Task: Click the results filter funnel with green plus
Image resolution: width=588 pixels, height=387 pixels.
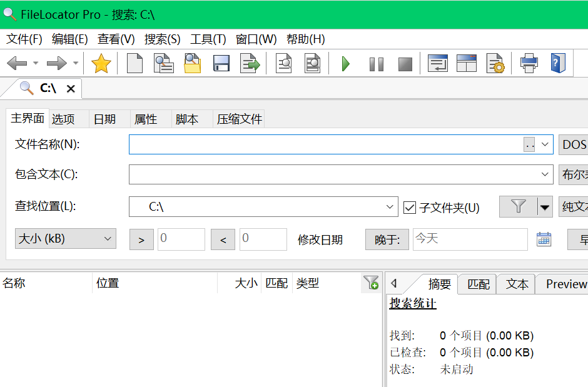Action: coord(371,283)
